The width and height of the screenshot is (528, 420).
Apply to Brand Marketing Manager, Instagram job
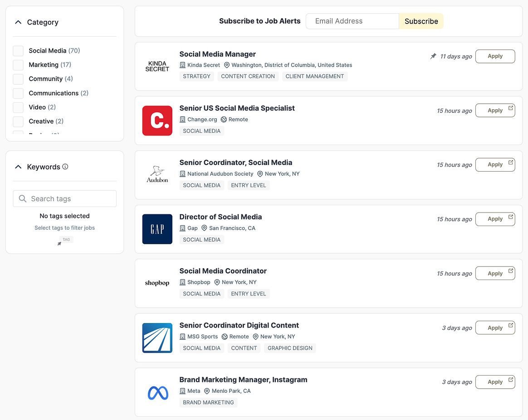495,381
